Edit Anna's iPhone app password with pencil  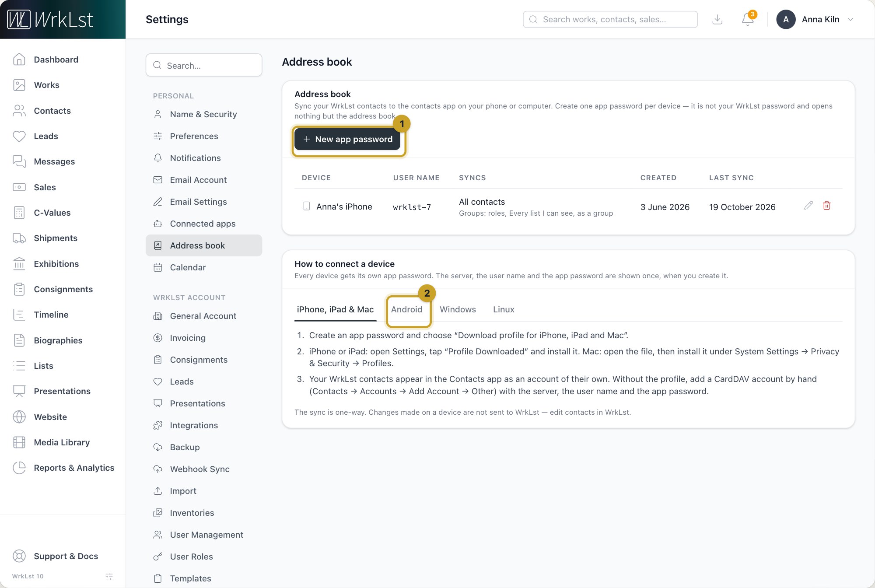pyautogui.click(x=808, y=206)
